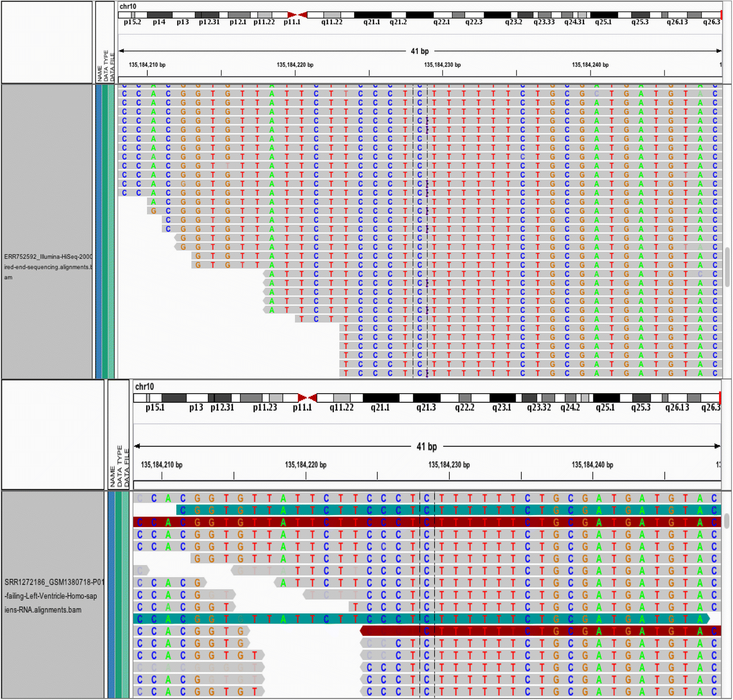
Task: Click the 41 bp span label in SRR1272186 panel
Action: pos(426,446)
